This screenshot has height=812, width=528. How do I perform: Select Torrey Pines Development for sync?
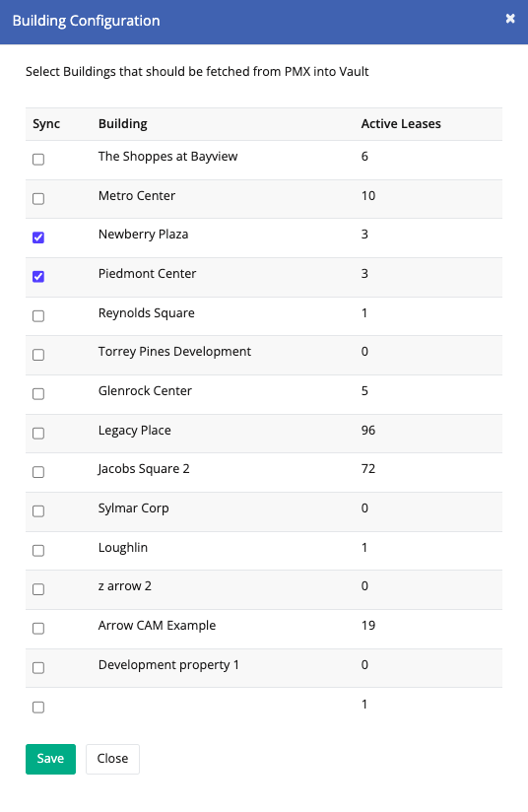coord(38,355)
